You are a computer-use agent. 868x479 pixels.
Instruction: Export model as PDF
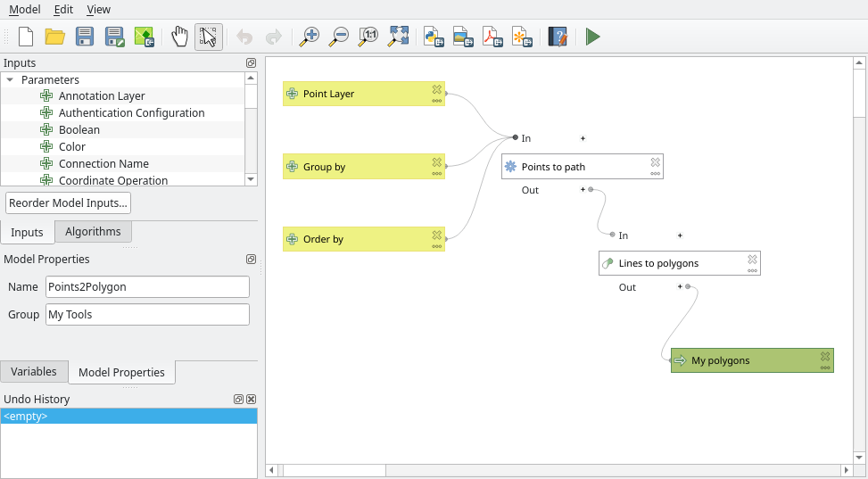point(492,37)
